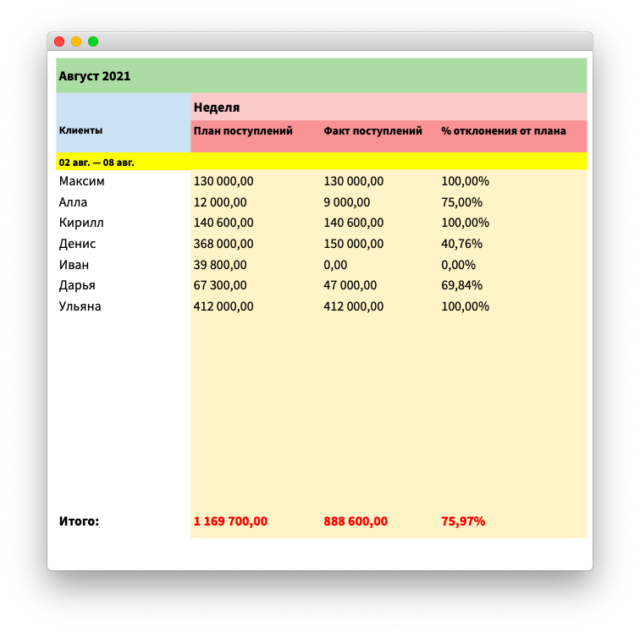Click the total deviation 75,97% cell

click(x=463, y=521)
